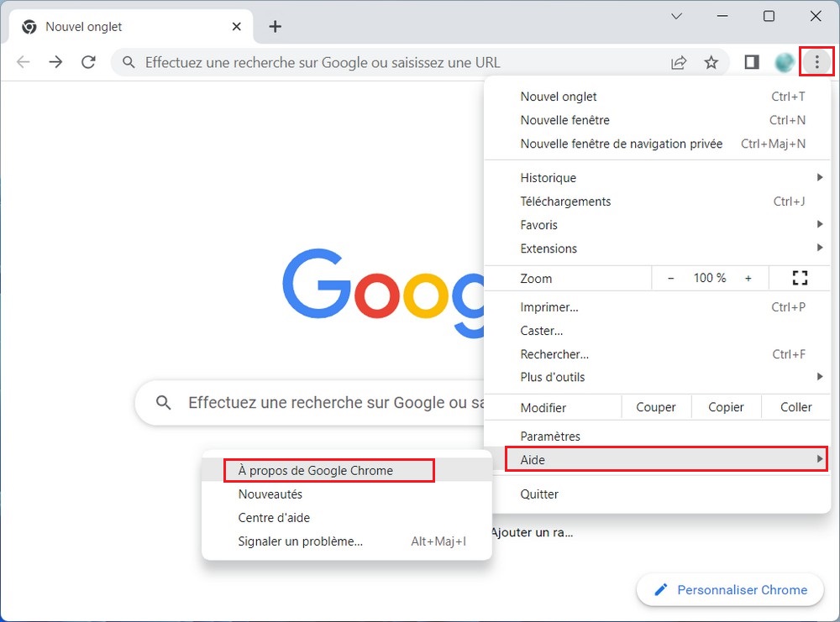This screenshot has width=840, height=622.
Task: Minimize the Chrome window
Action: coord(722,16)
